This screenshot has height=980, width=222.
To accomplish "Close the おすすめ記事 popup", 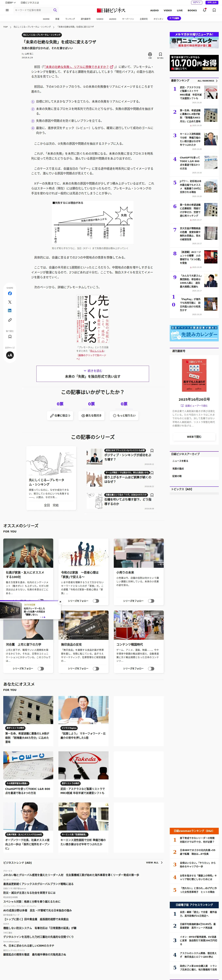I will tap(60, 602).
